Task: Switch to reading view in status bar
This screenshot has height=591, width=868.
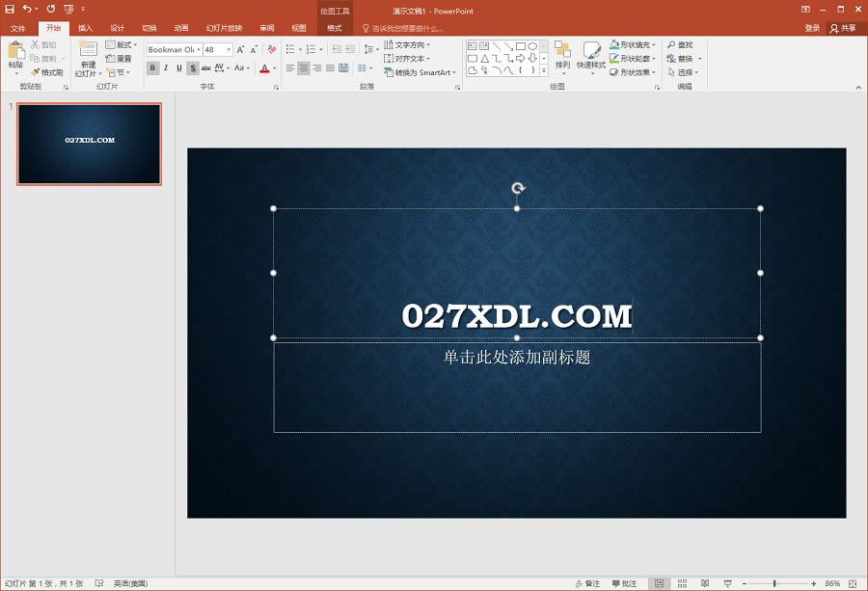Action: click(705, 583)
